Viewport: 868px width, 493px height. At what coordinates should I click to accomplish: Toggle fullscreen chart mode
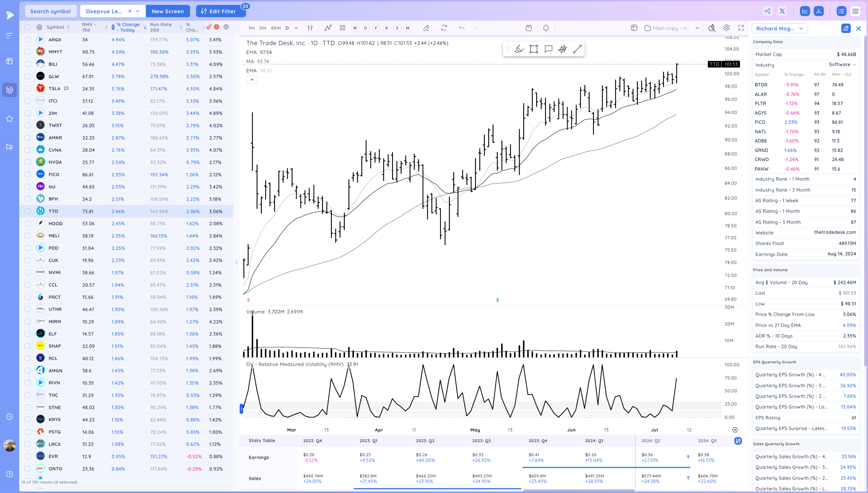click(741, 28)
